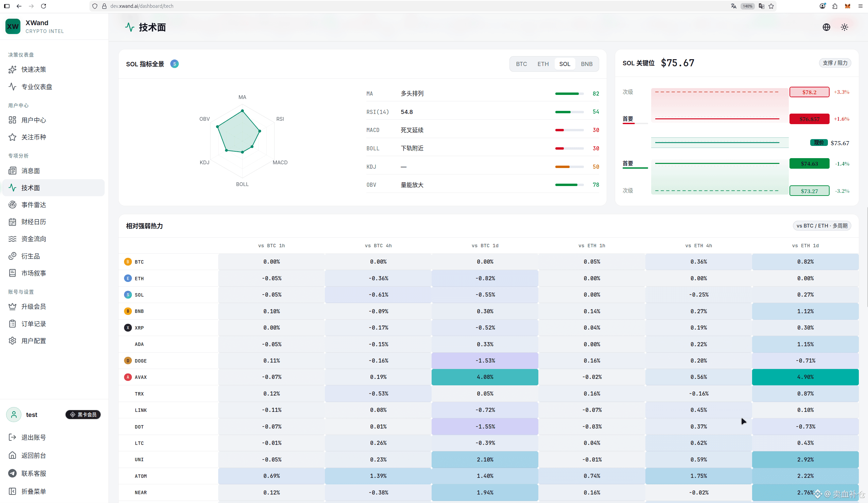Toggle the light/dark theme sun icon

click(x=844, y=27)
